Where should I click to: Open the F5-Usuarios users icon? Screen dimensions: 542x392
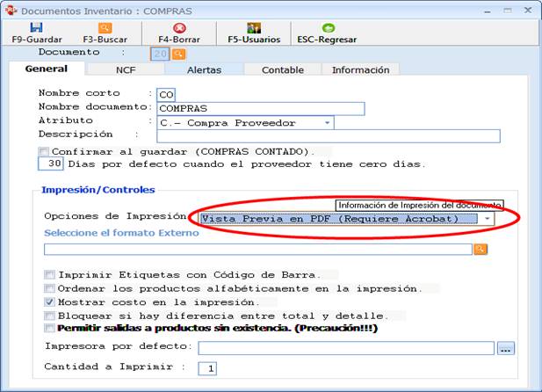coord(254,28)
